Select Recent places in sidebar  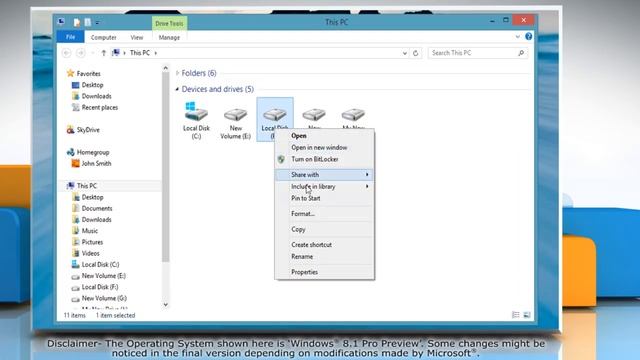pos(100,107)
